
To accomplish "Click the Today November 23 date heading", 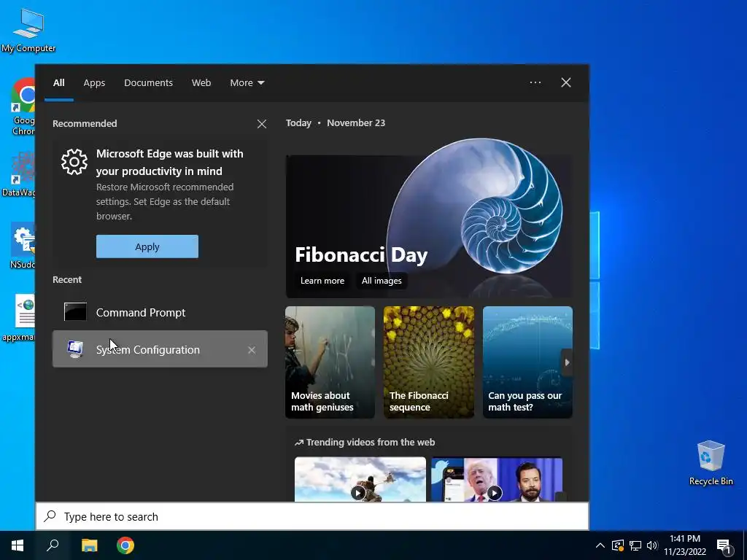I will [336, 122].
